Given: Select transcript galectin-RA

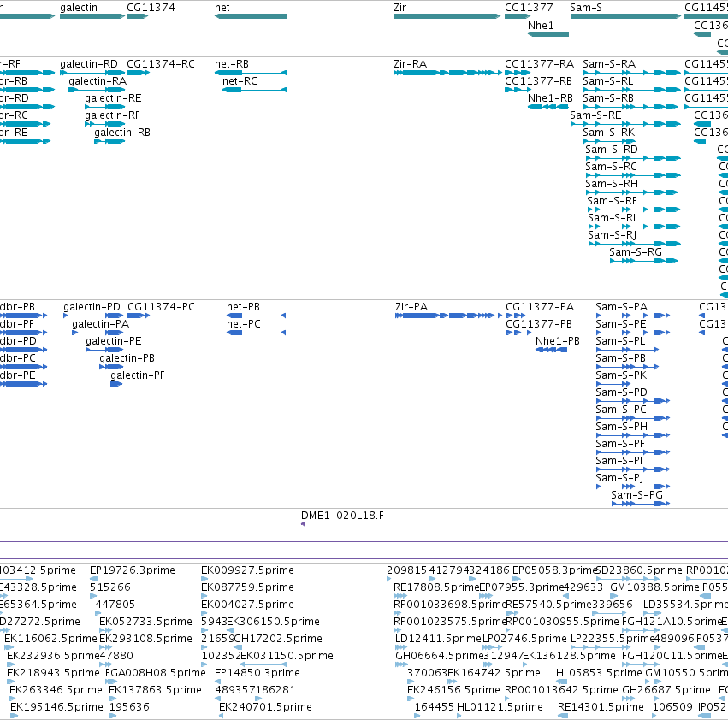Looking at the screenshot, I should [x=97, y=90].
